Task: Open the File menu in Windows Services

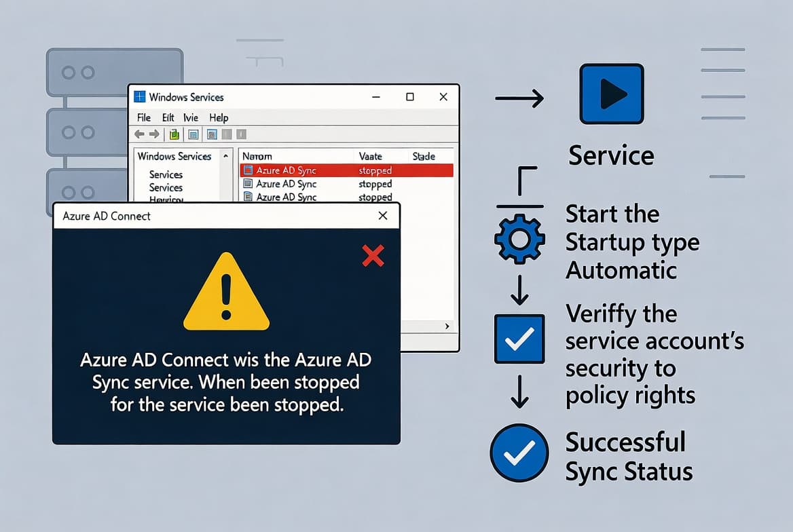Action: (x=144, y=118)
